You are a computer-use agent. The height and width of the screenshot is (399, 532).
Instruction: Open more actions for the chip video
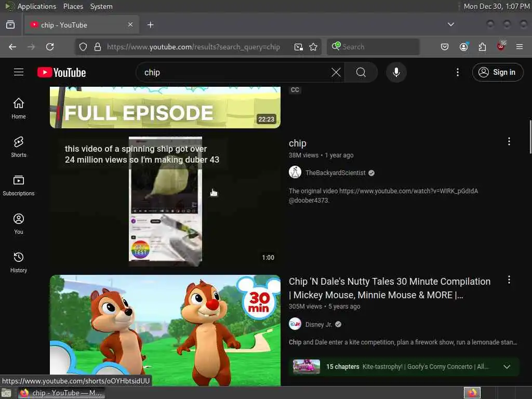pos(509,141)
